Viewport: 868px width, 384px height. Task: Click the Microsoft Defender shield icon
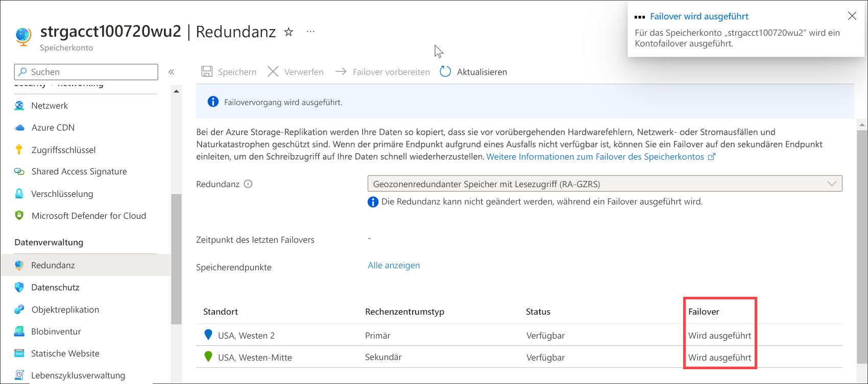pos(19,215)
